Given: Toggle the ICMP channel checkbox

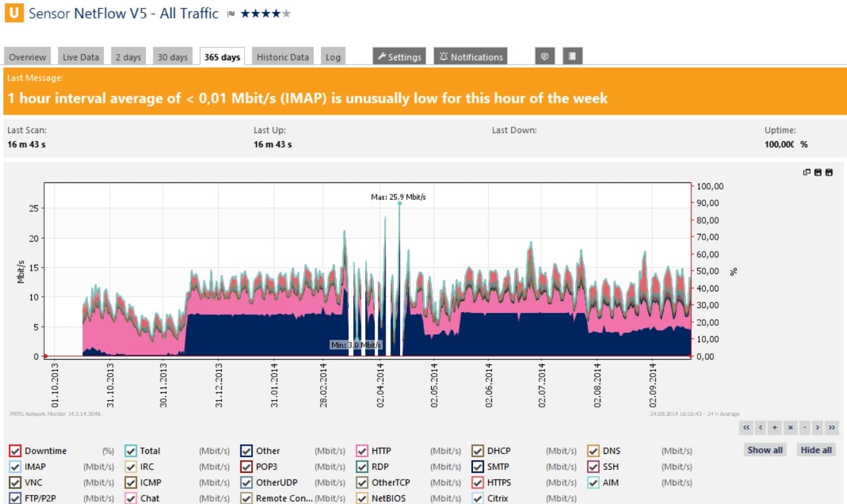Looking at the screenshot, I should click(131, 482).
